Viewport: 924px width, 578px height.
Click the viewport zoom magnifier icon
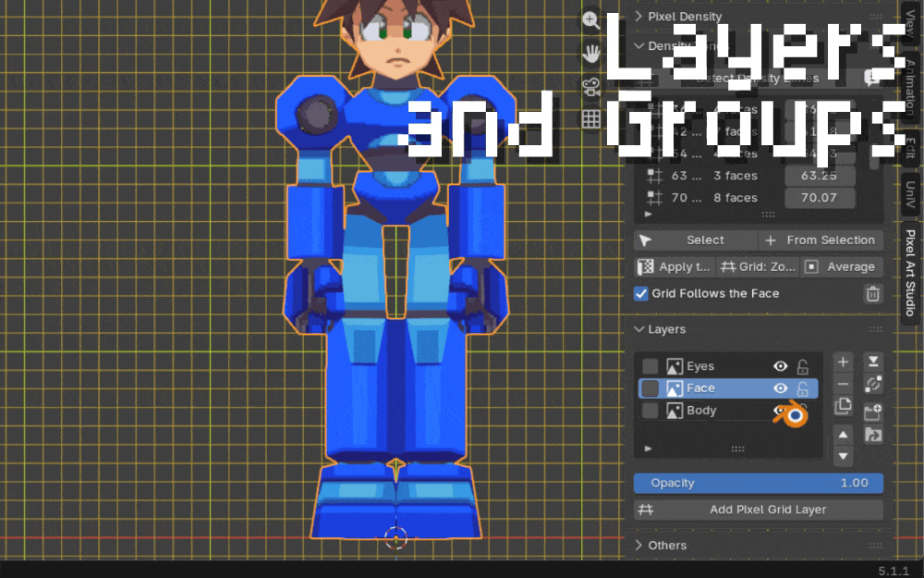[x=591, y=20]
